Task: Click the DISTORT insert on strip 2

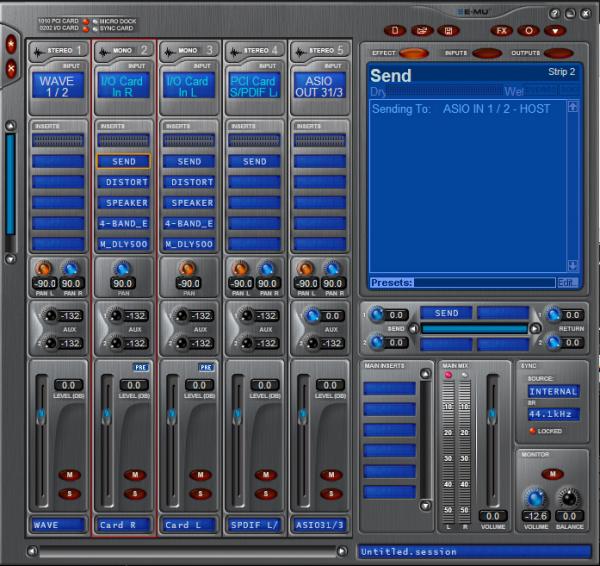Action: 124,182
